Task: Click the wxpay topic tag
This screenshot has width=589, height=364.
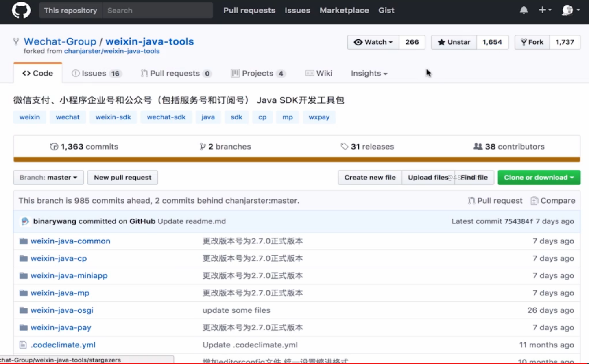Action: [319, 117]
